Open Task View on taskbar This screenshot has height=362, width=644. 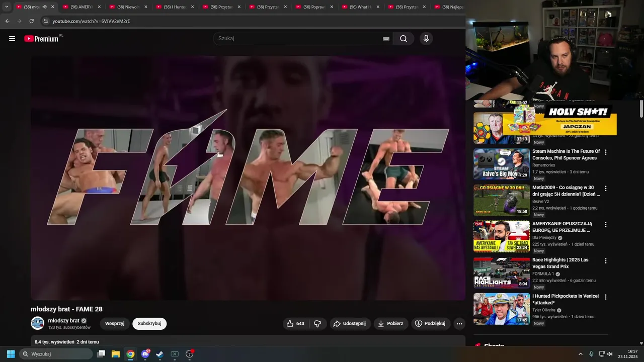[x=101, y=354]
